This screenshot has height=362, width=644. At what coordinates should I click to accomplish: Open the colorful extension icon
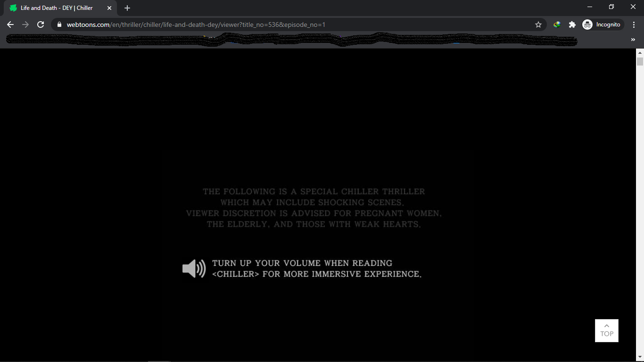pyautogui.click(x=557, y=25)
